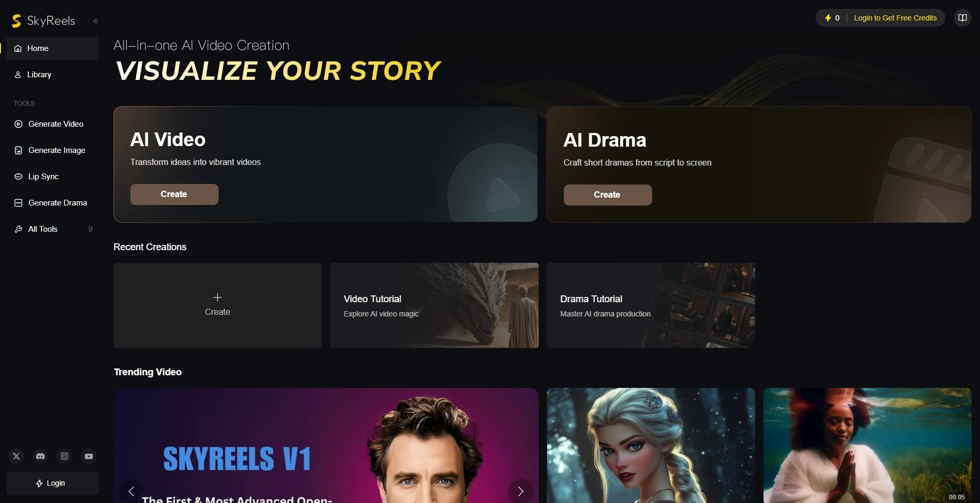Go to next trending slide arrow
The width and height of the screenshot is (980, 503).
click(520, 491)
